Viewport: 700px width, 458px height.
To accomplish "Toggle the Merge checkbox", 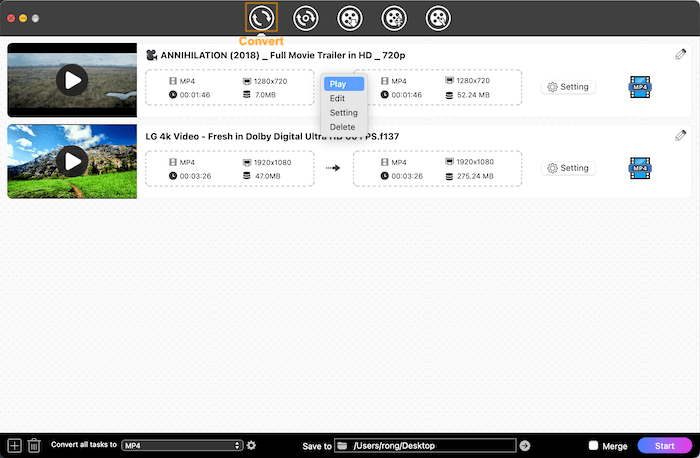I will click(x=594, y=445).
